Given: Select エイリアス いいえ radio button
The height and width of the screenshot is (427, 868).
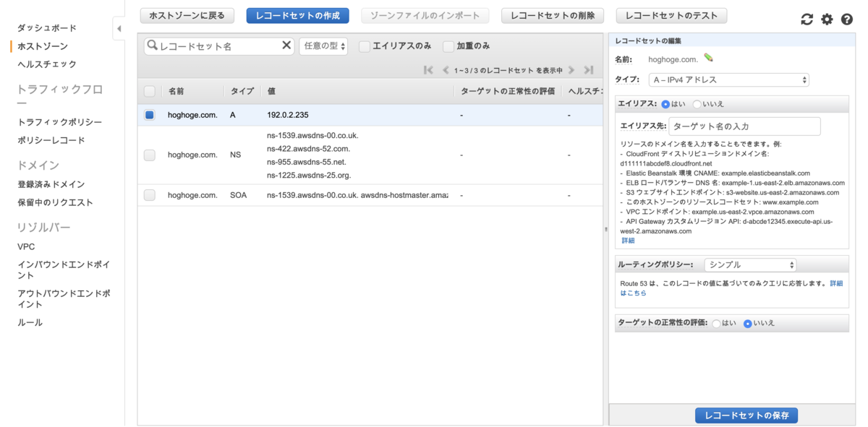Looking at the screenshot, I should pos(697,104).
